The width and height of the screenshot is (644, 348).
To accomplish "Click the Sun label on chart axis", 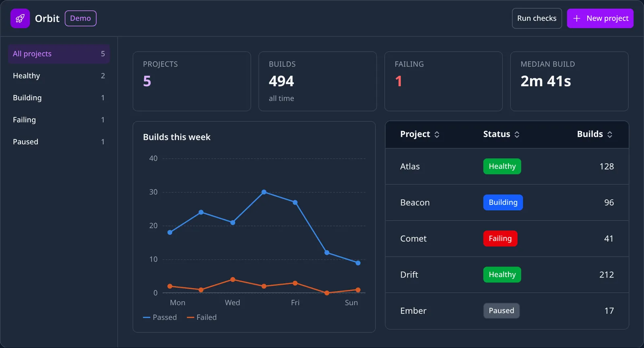I will [x=351, y=303].
